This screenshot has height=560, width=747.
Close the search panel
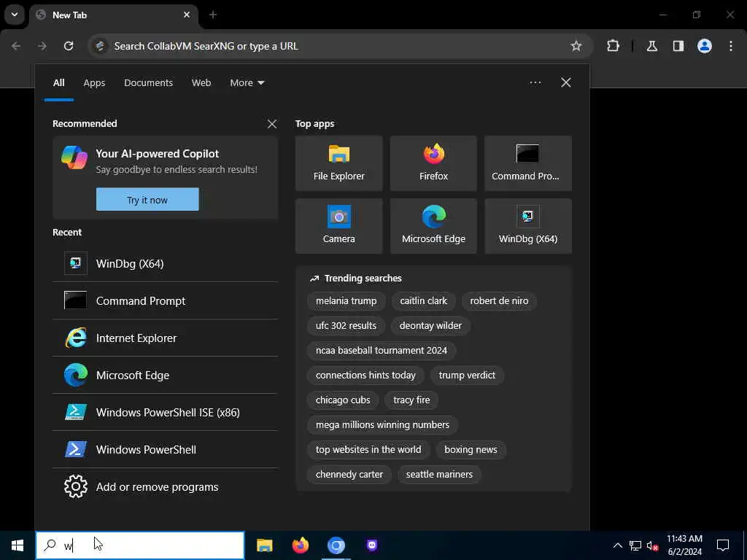[565, 83]
